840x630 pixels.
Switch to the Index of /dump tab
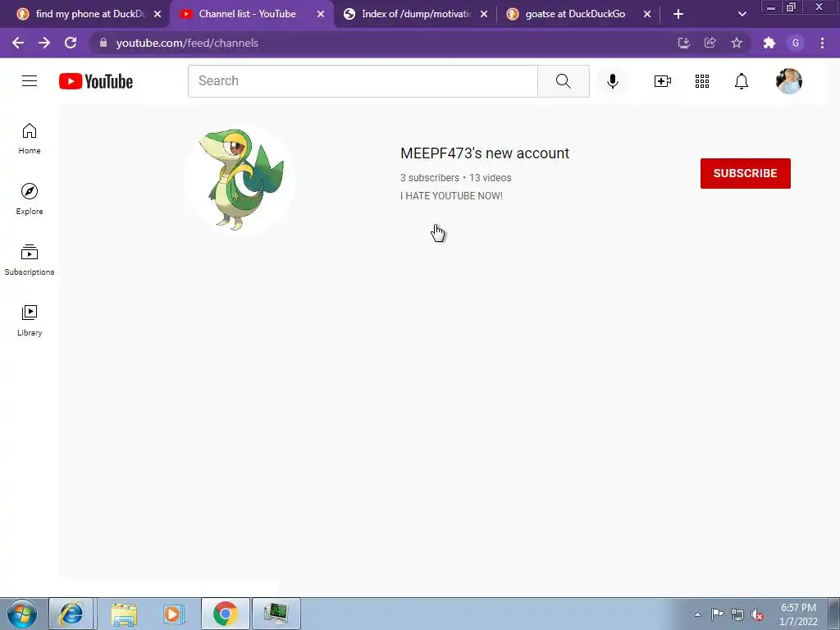[416, 14]
